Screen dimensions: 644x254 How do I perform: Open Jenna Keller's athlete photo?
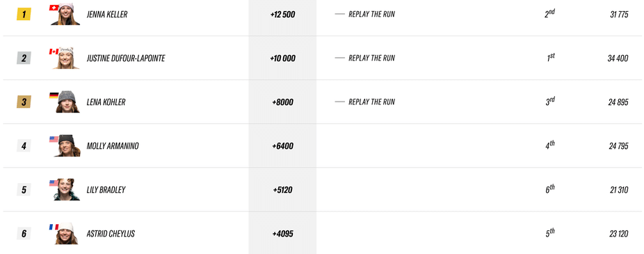[65, 14]
